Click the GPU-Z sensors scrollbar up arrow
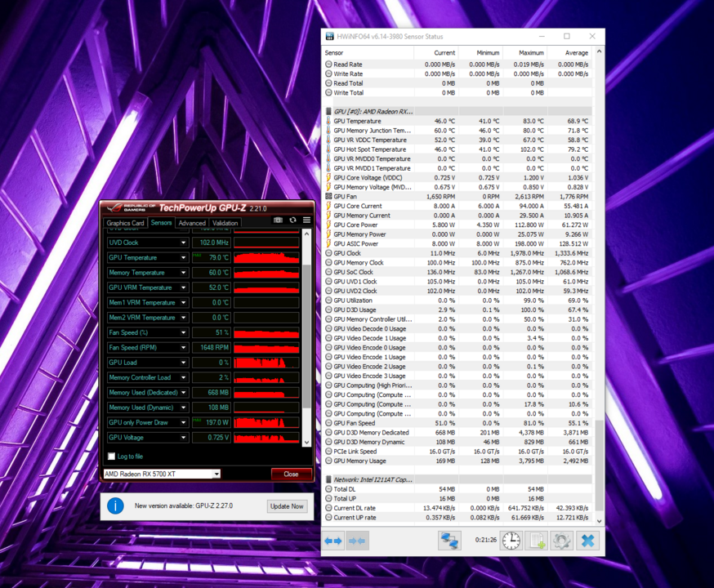714x588 pixels. 306,234
